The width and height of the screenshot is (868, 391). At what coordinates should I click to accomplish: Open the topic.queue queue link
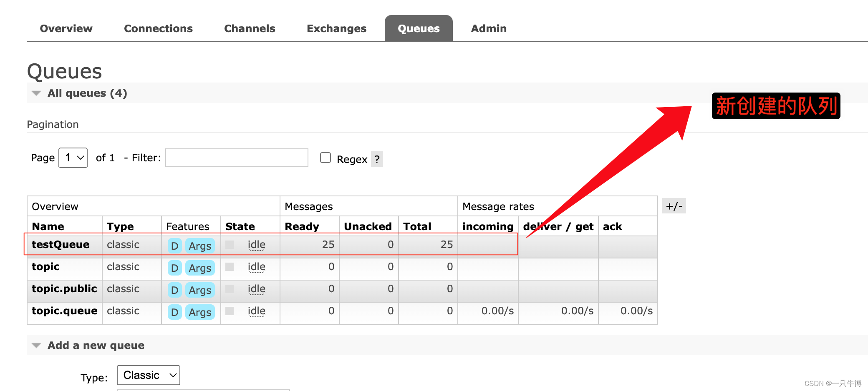65,311
